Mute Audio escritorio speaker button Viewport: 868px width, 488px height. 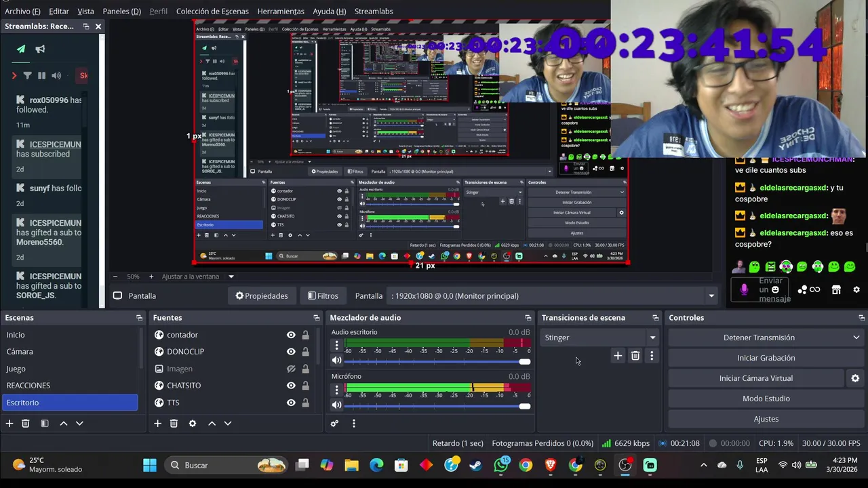tap(336, 361)
